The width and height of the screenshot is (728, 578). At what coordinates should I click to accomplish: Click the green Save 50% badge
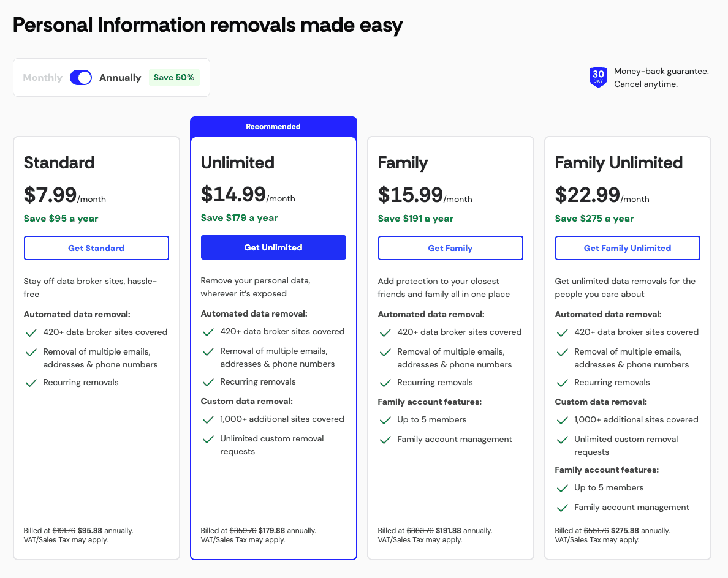pyautogui.click(x=174, y=77)
